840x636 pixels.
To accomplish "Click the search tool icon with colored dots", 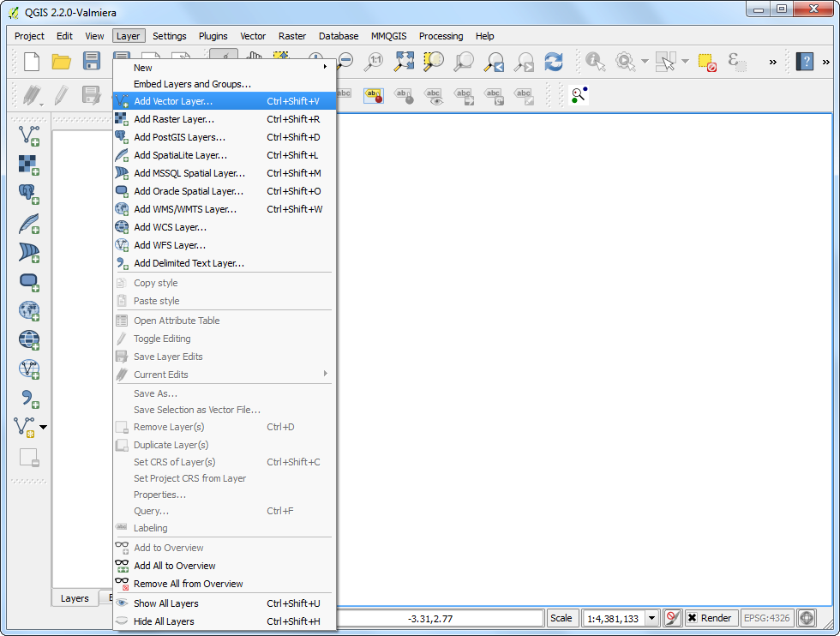I will click(579, 95).
